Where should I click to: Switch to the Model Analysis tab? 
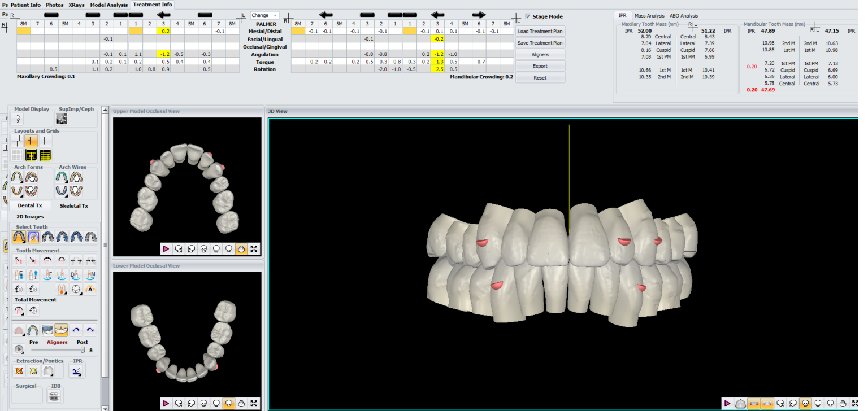[x=108, y=5]
